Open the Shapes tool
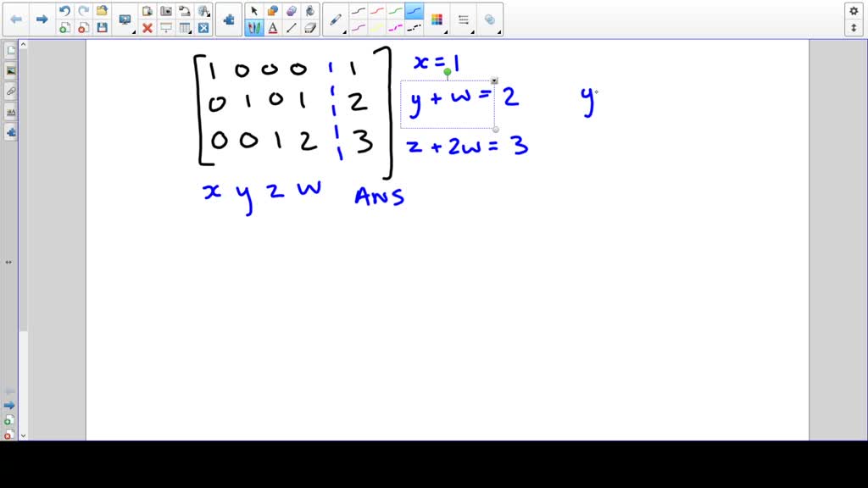The width and height of the screenshot is (868, 488). pos(271,11)
